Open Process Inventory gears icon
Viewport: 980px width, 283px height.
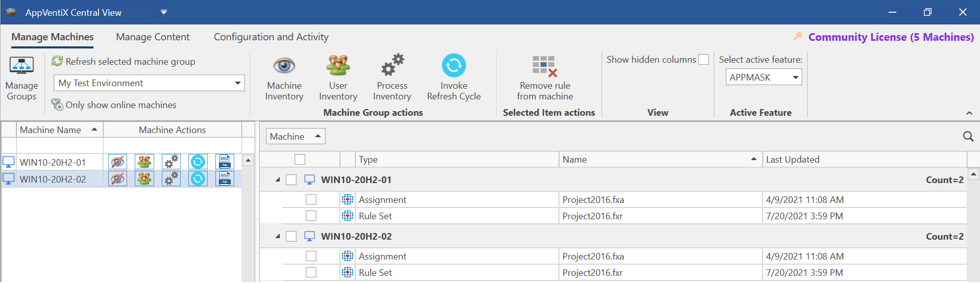tap(392, 77)
